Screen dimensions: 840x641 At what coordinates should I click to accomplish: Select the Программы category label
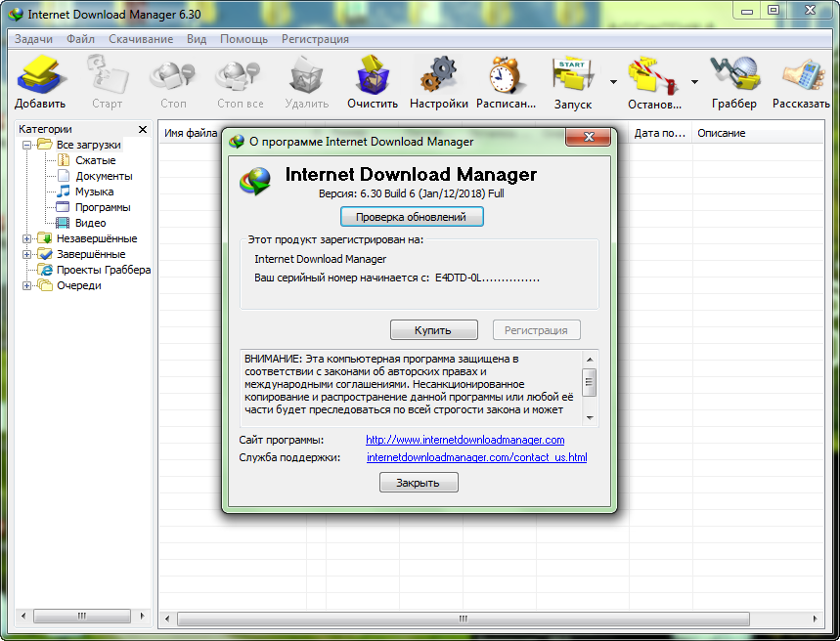[x=103, y=207]
